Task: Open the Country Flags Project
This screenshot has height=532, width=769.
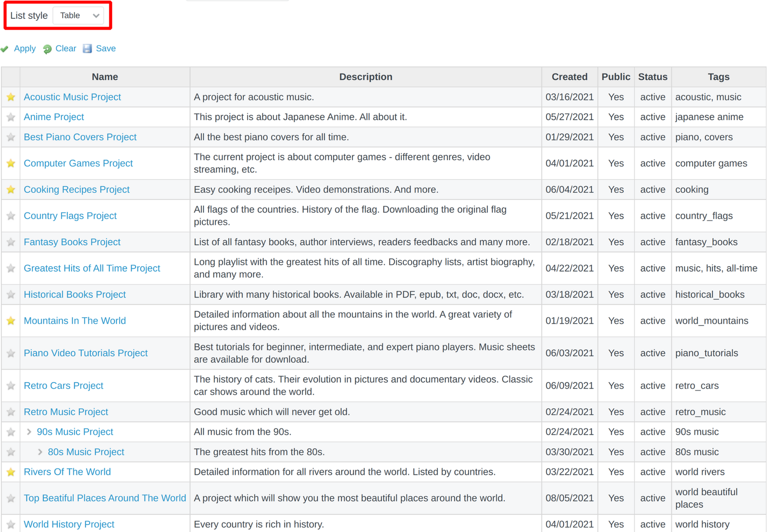Action: 70,216
